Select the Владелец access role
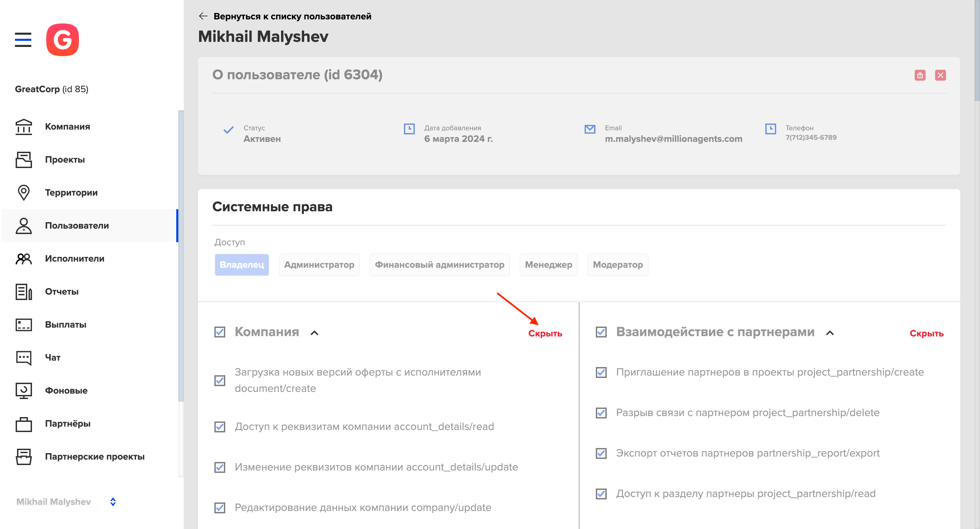The width and height of the screenshot is (980, 529). [242, 265]
